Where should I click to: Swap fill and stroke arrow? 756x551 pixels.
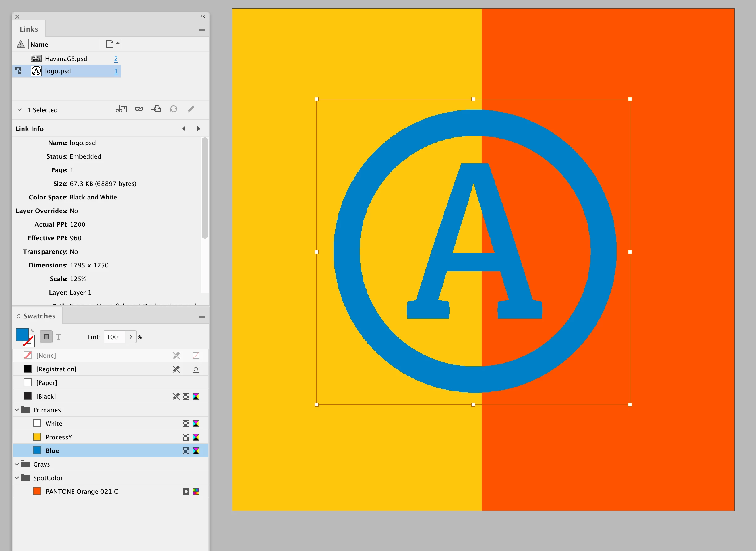[x=32, y=331]
